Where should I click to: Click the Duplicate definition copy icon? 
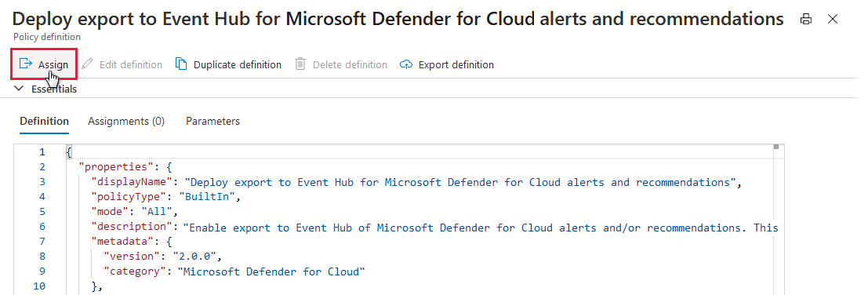pyautogui.click(x=181, y=64)
